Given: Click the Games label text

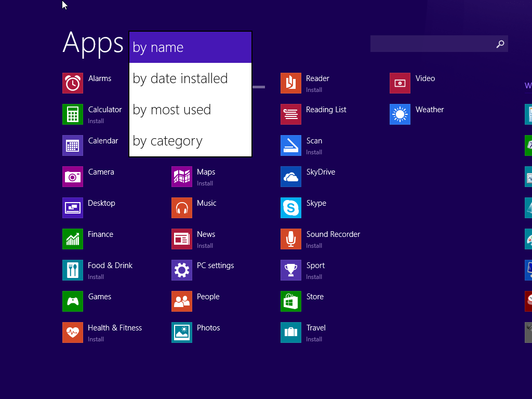Looking at the screenshot, I should (100, 297).
